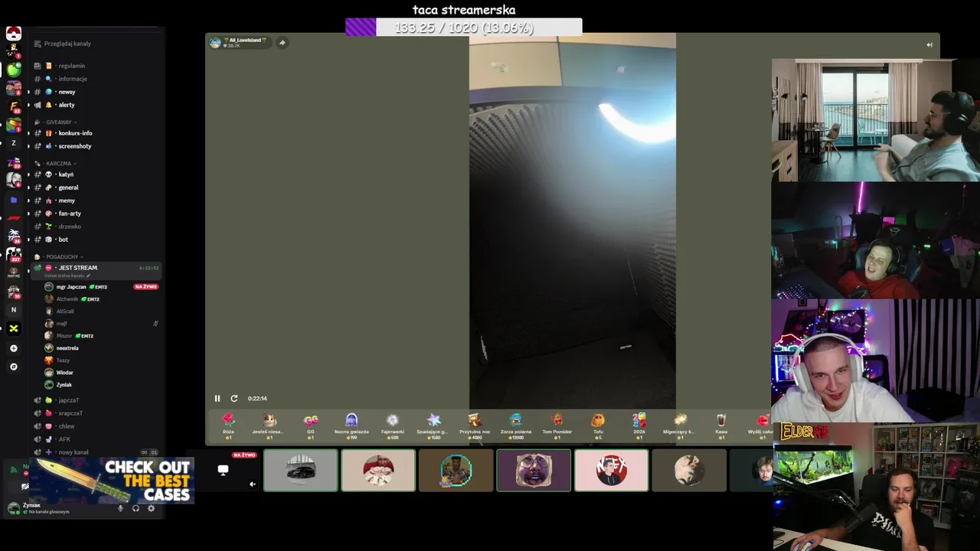Send the Kawa gift

pos(721,425)
